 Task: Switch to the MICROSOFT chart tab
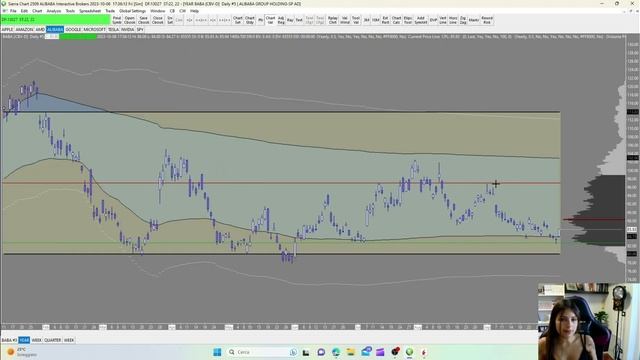(x=95, y=29)
